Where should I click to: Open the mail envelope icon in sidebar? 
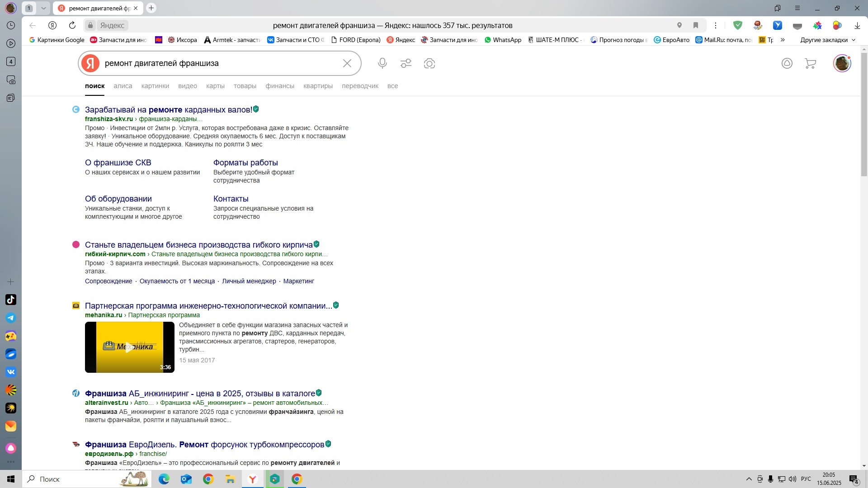pyautogui.click(x=11, y=427)
